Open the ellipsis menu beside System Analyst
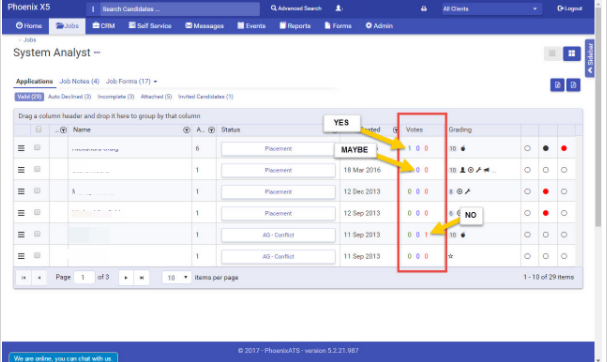The height and width of the screenshot is (362, 607). pos(97,52)
